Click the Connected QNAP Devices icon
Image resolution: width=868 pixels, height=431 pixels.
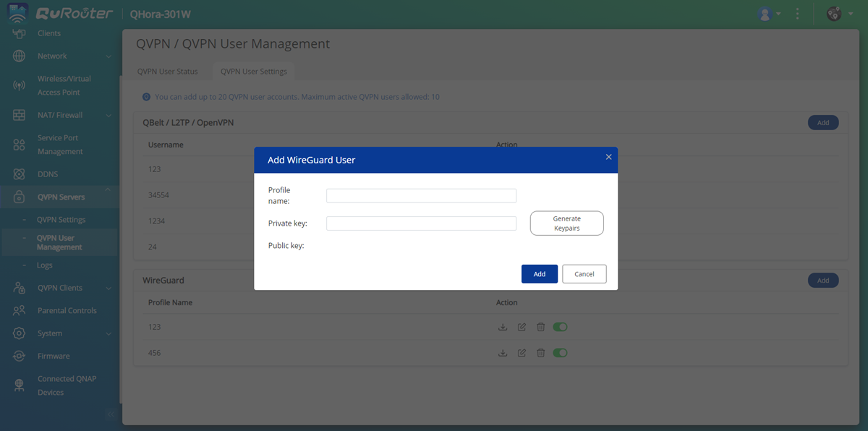tap(20, 385)
